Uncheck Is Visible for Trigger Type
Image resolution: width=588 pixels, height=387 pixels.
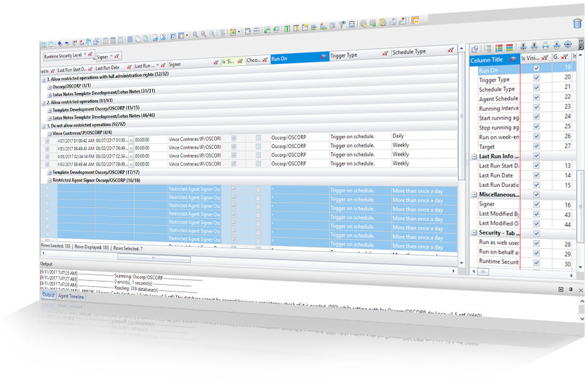coord(536,77)
